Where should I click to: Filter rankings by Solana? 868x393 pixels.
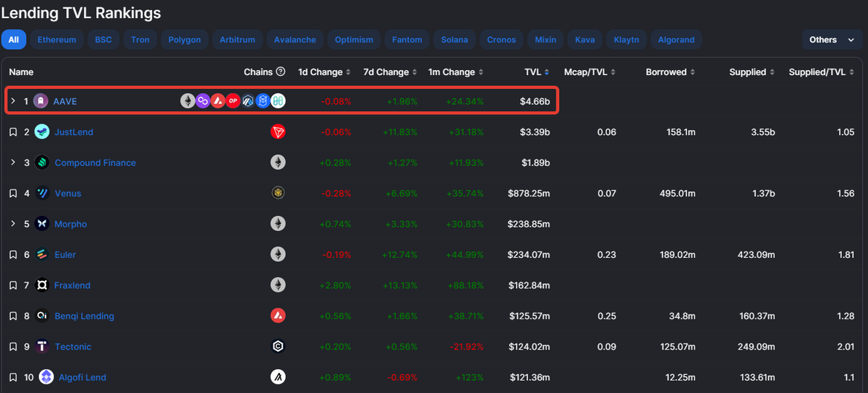tap(454, 40)
